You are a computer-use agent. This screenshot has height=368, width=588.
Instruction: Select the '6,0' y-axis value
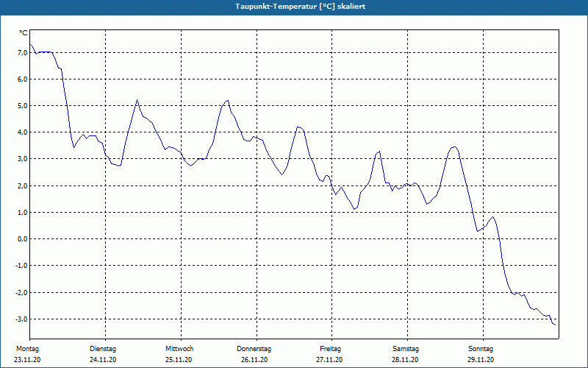click(22, 79)
